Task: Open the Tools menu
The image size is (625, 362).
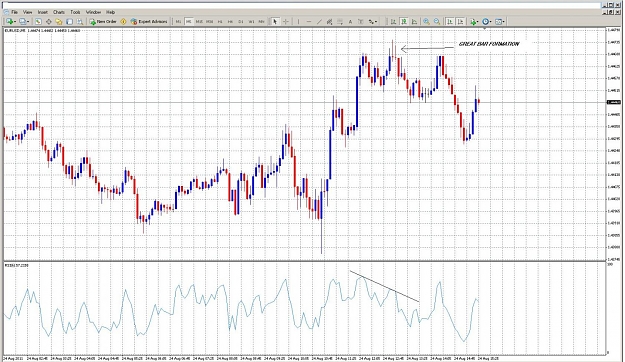Action: coord(75,12)
